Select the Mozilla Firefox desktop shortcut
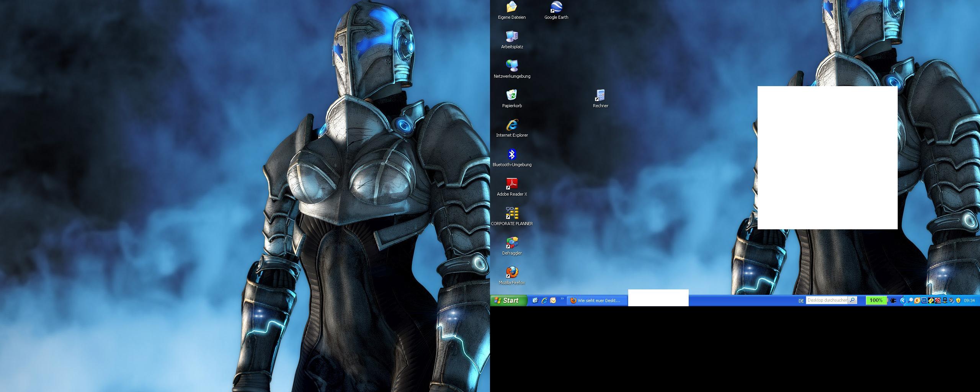This screenshot has width=980, height=392. pos(512,276)
